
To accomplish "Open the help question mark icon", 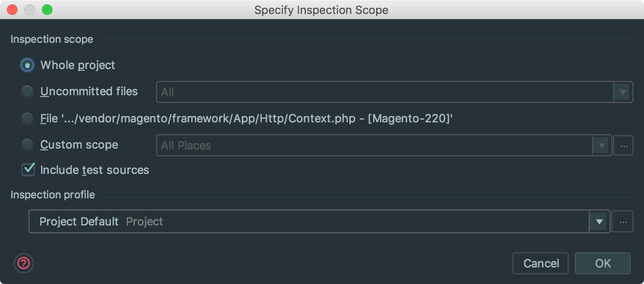I will point(24,263).
